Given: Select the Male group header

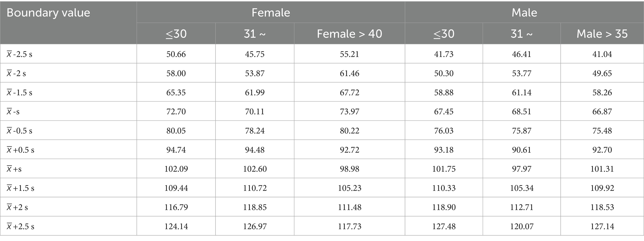Looking at the screenshot, I should coord(524,12).
